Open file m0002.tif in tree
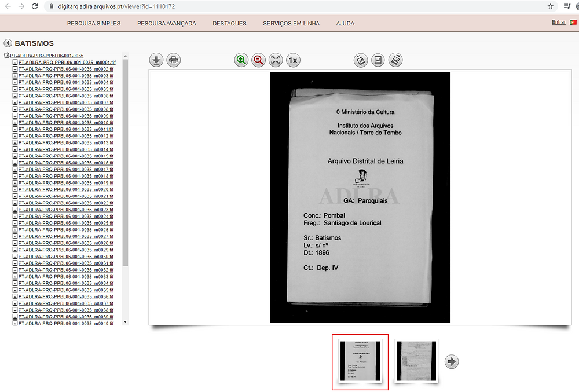The image size is (579, 392). 66,69
